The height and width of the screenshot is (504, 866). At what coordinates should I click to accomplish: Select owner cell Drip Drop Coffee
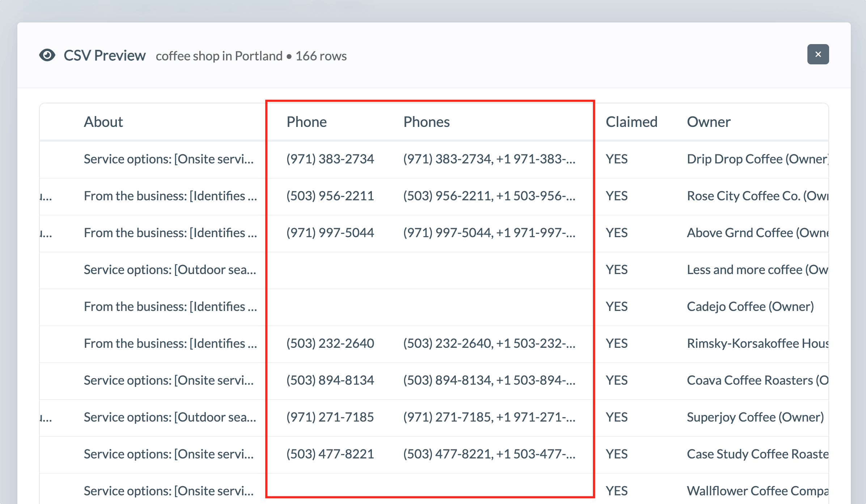click(757, 159)
